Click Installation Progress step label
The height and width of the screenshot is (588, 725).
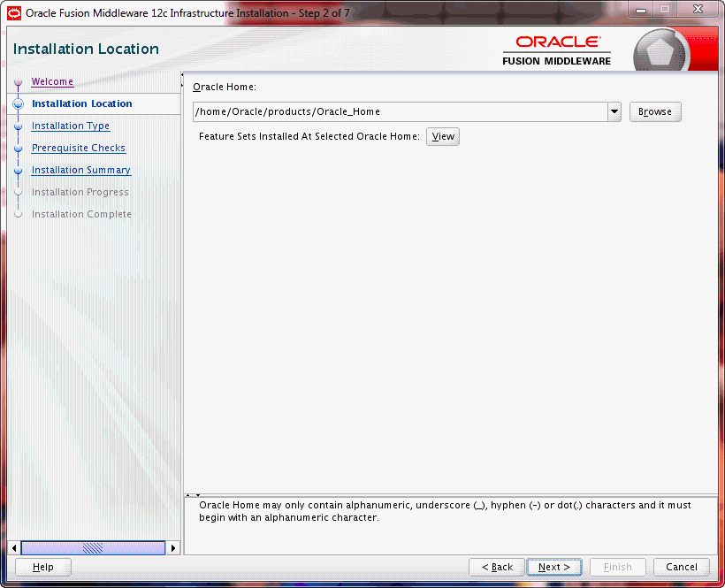80,192
